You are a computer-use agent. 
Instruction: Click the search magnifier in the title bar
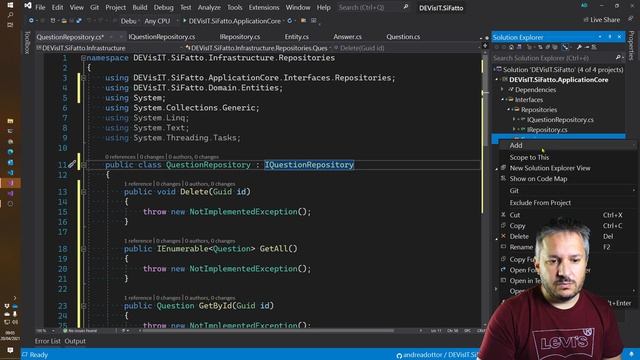pyautogui.click(x=405, y=7)
